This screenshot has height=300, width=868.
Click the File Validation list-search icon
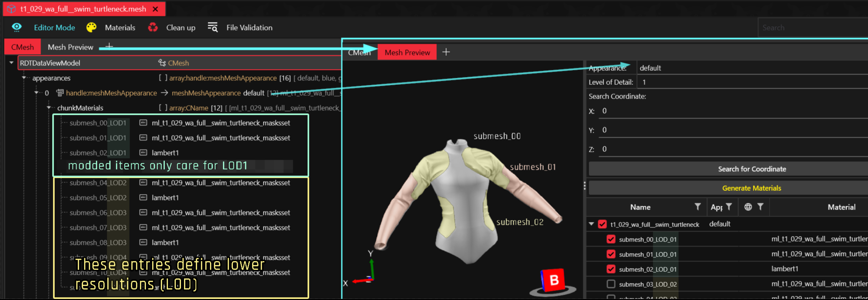click(x=213, y=28)
